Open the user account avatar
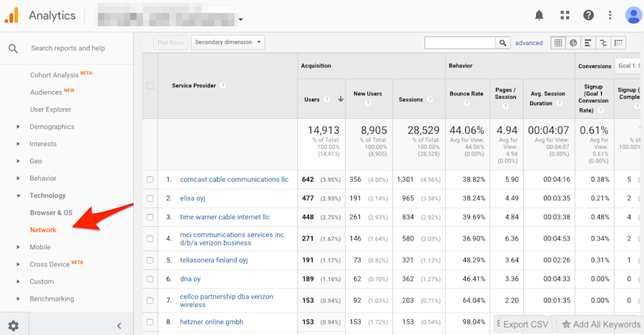The width and height of the screenshot is (644, 335). click(633, 16)
